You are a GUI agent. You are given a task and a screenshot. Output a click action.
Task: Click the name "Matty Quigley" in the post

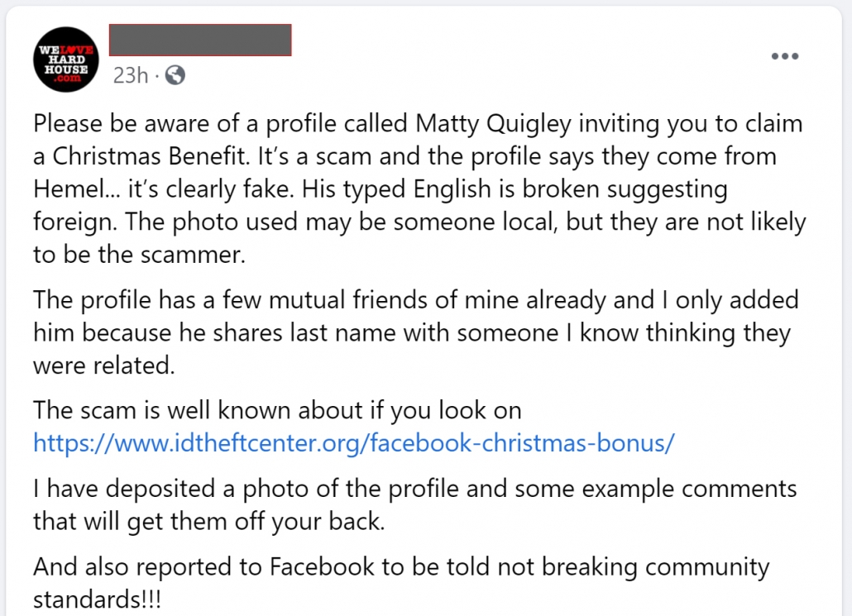[x=493, y=124]
